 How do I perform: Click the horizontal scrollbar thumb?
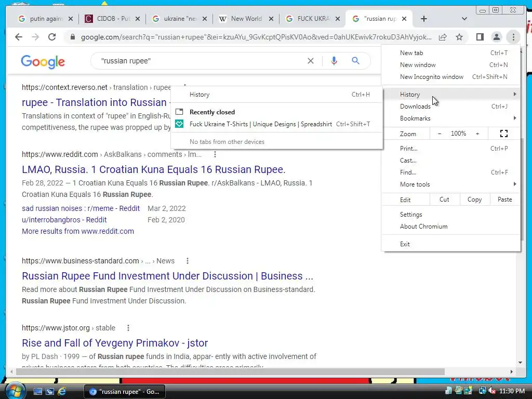230,372
